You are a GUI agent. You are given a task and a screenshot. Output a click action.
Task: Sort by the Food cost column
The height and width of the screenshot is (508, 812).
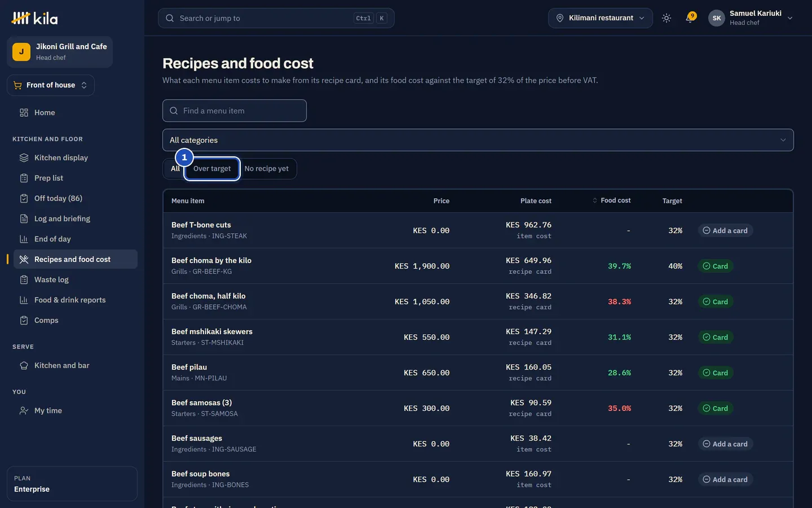(x=612, y=200)
